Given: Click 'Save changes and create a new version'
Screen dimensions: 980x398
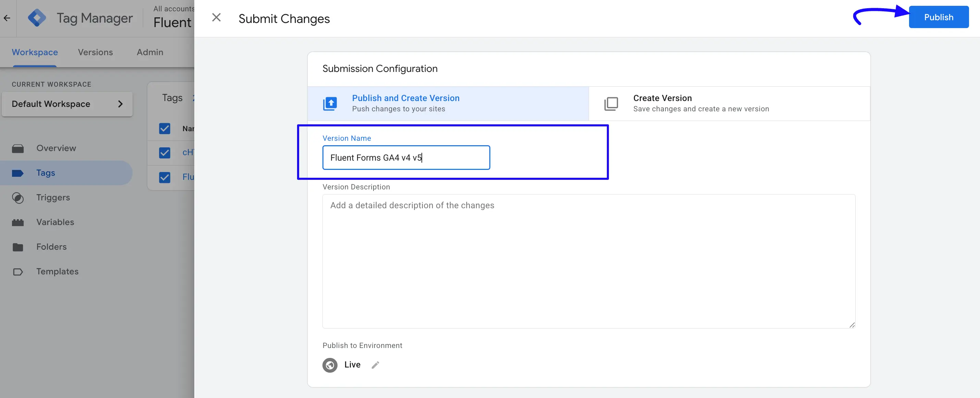Looking at the screenshot, I should pos(701,109).
